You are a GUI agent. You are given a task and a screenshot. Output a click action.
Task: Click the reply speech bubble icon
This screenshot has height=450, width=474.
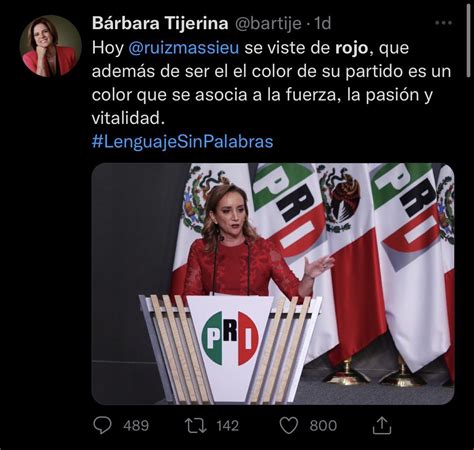[102, 425]
